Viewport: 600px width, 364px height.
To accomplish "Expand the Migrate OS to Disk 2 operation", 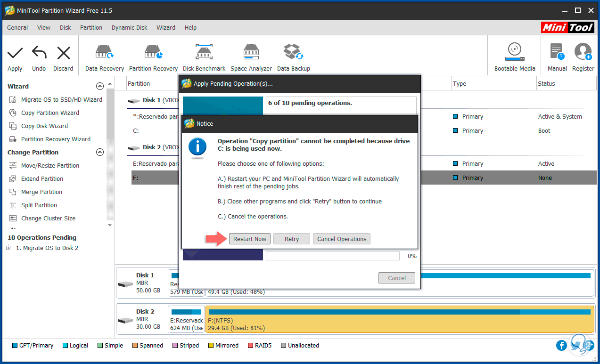I will 8,248.
